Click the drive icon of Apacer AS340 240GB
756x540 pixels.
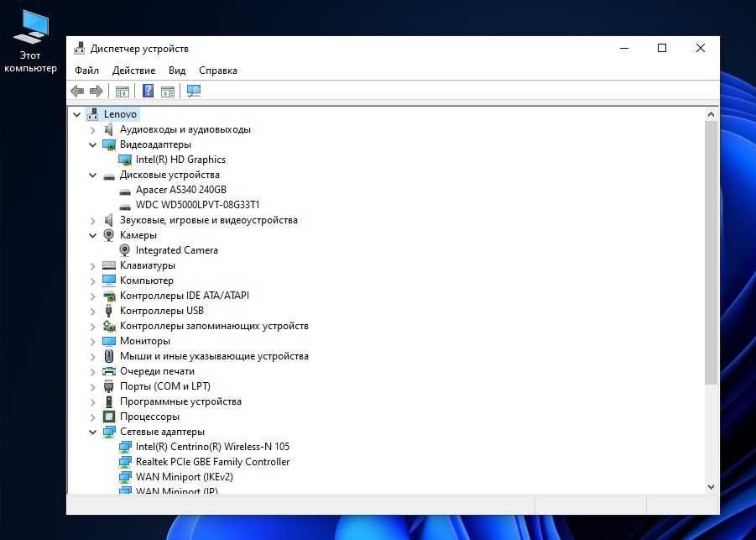125,191
